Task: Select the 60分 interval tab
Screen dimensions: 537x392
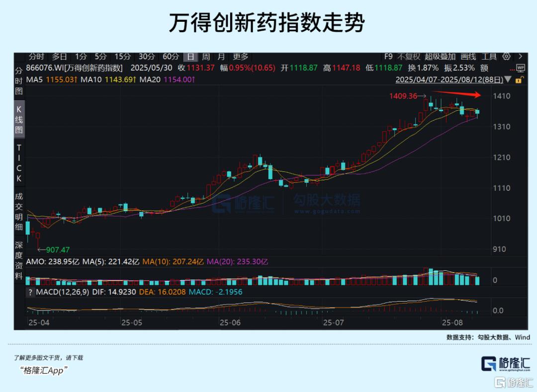Action: click(171, 57)
